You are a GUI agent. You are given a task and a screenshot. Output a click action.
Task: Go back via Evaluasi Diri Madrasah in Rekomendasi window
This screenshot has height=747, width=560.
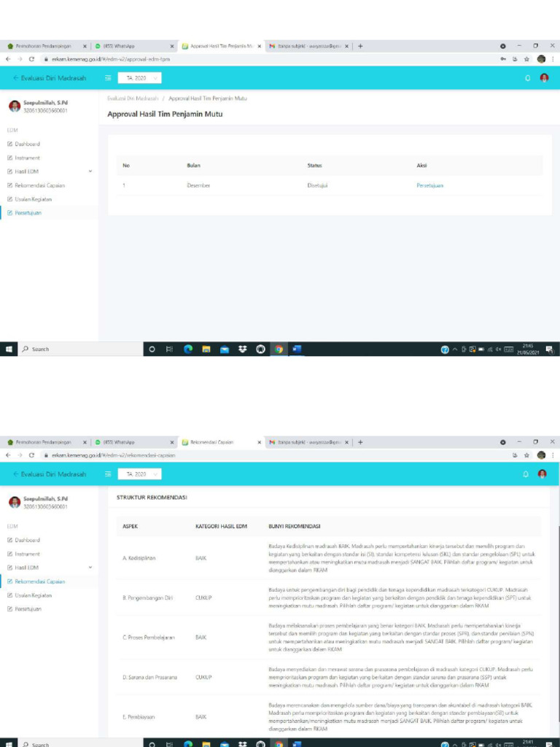(50, 474)
